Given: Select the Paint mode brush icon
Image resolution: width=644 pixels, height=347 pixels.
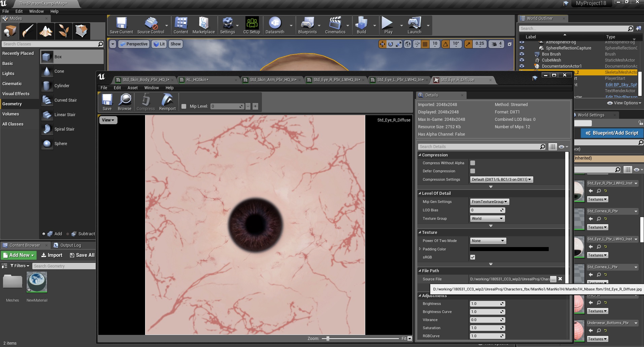Looking at the screenshot, I should pyautogui.click(x=28, y=31).
